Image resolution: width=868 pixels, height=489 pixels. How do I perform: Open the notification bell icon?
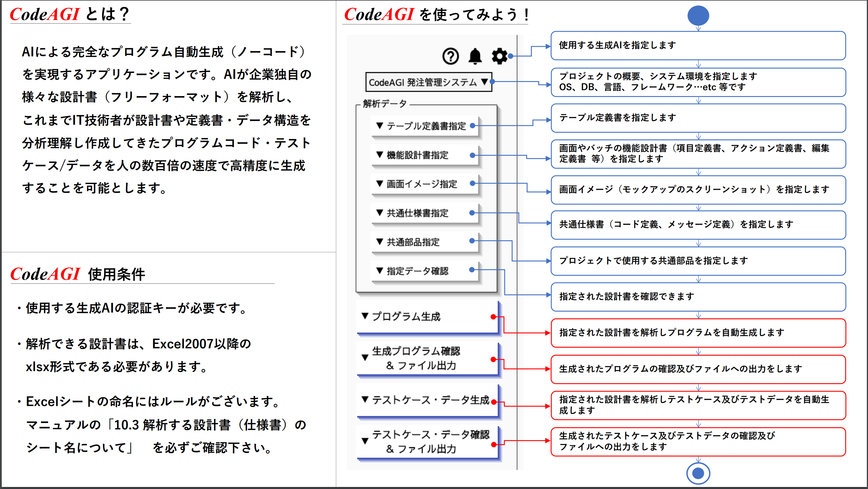pyautogui.click(x=475, y=56)
